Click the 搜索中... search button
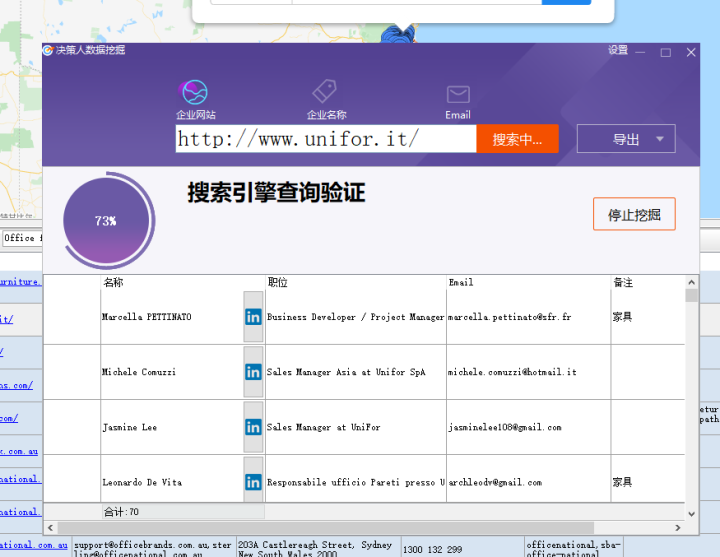Image resolution: width=720 pixels, height=557 pixels. (x=518, y=139)
